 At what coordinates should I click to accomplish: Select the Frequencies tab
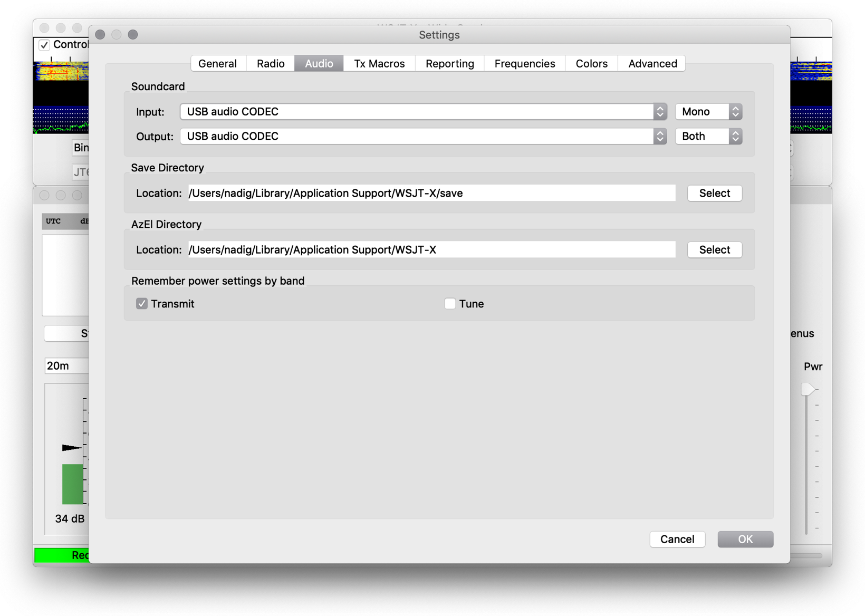[524, 63]
